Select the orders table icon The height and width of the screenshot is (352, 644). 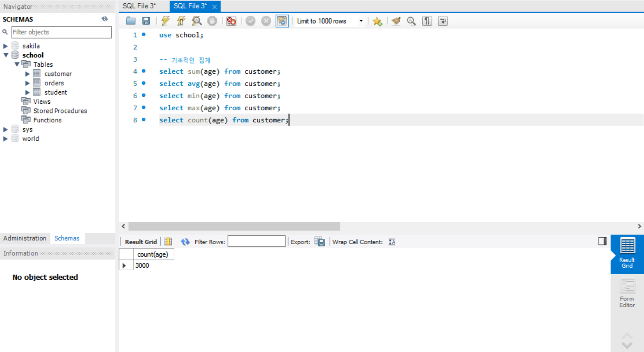(37, 83)
